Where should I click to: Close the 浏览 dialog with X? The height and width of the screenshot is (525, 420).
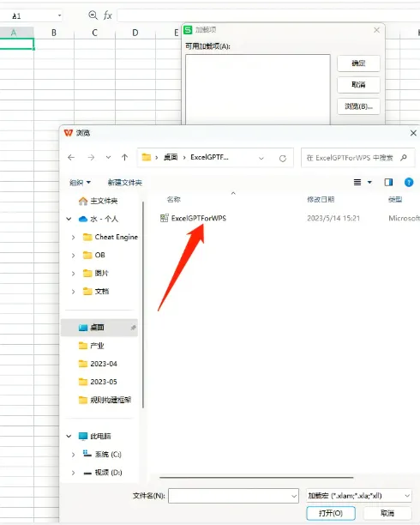(x=413, y=133)
